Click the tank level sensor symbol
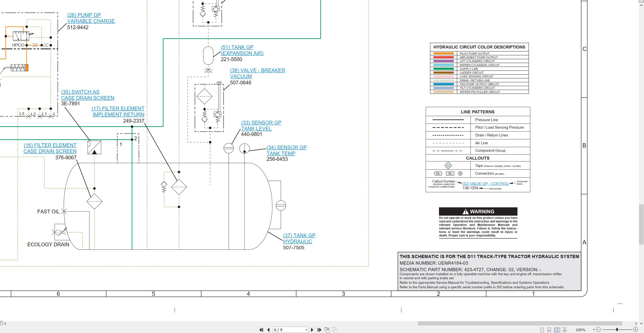644x333 pixels. click(x=229, y=148)
